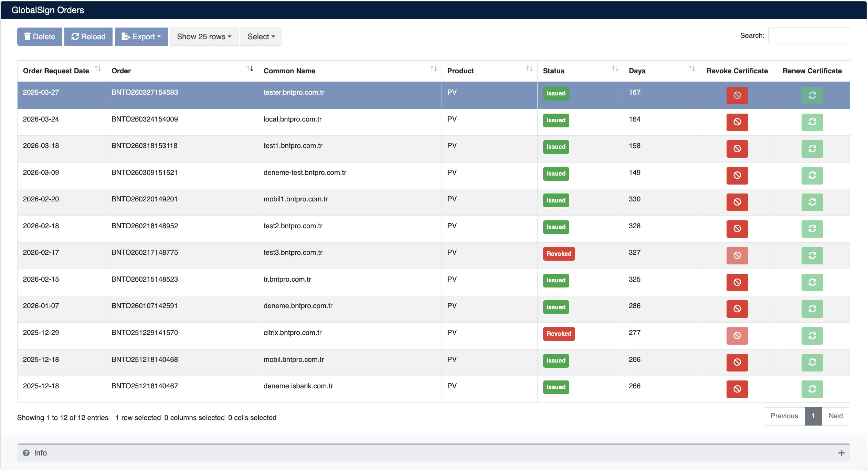Renew certificate for tr.bntpro.com.tr
Image resolution: width=868 pixels, height=471 pixels.
812,282
